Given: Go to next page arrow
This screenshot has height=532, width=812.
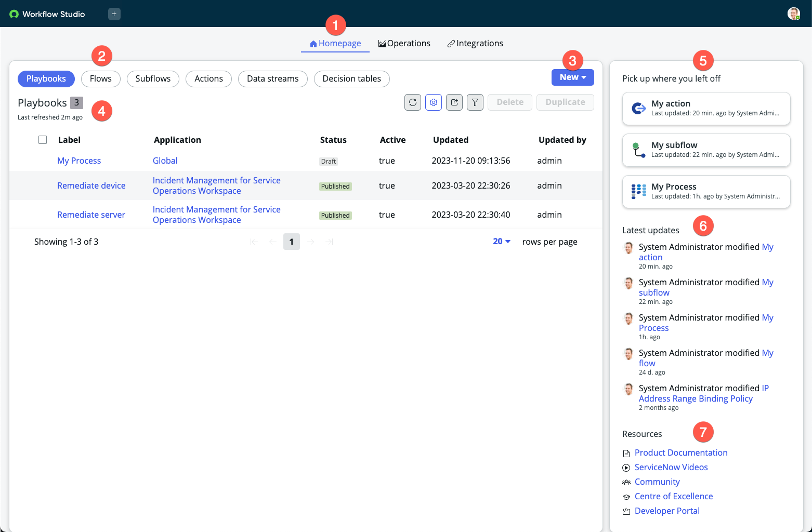Looking at the screenshot, I should click(x=310, y=242).
